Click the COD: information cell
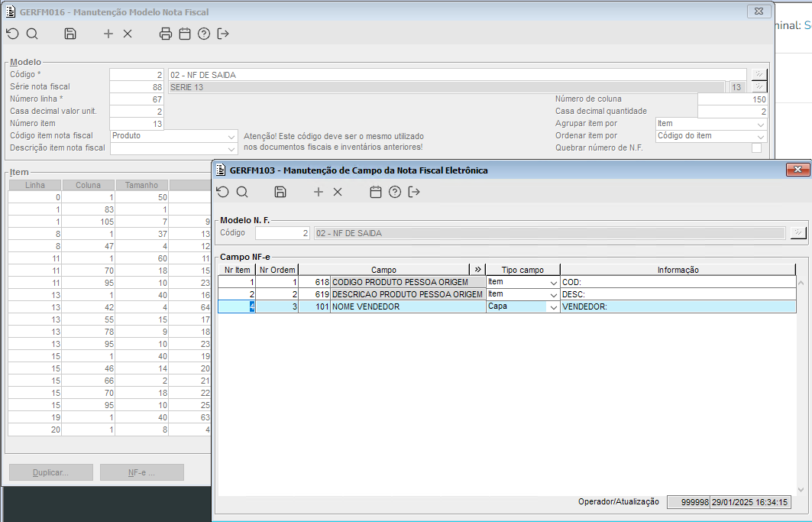812x522 pixels. coord(678,282)
